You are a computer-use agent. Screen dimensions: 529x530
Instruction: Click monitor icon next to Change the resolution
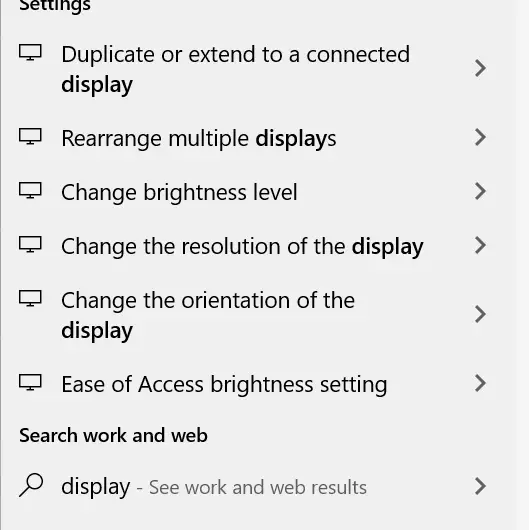(30, 244)
